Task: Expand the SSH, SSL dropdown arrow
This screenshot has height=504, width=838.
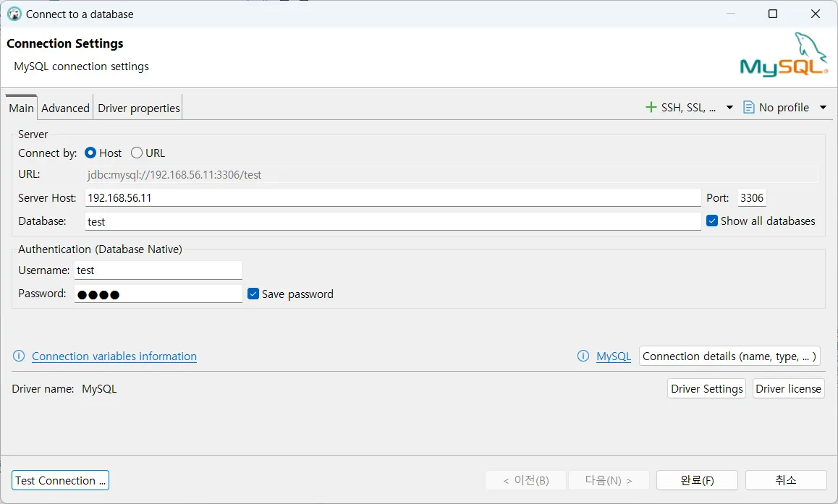Action: [x=729, y=107]
